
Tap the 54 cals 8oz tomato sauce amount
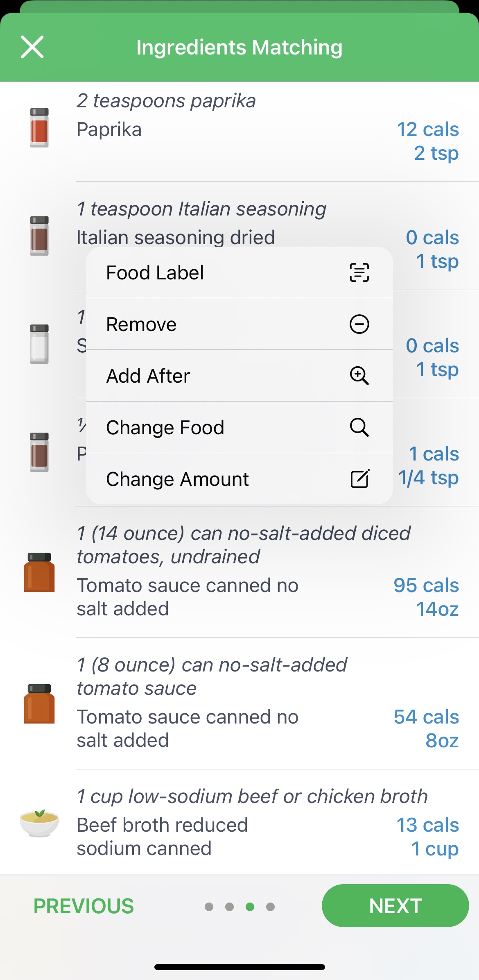click(x=426, y=728)
